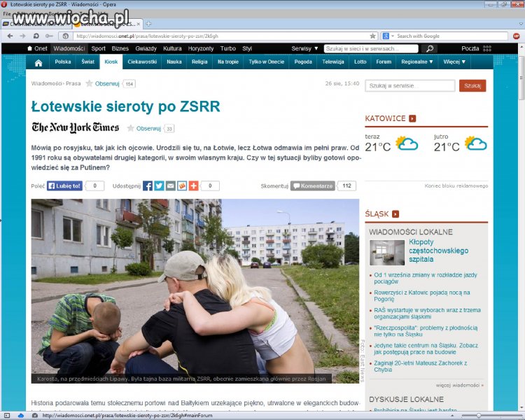This screenshot has height=420, width=525.
Task: Click the Opera Link cloud icon in the status bar
Action: 21,415
